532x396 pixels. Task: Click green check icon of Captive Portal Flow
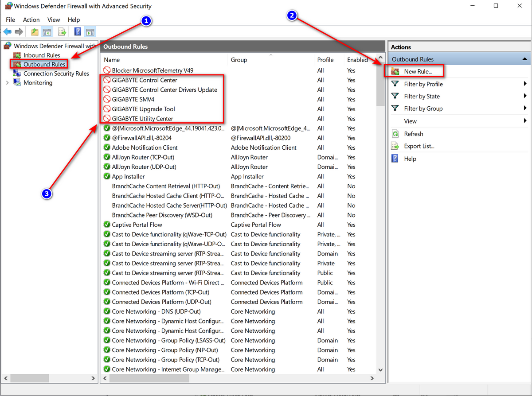pyautogui.click(x=107, y=225)
